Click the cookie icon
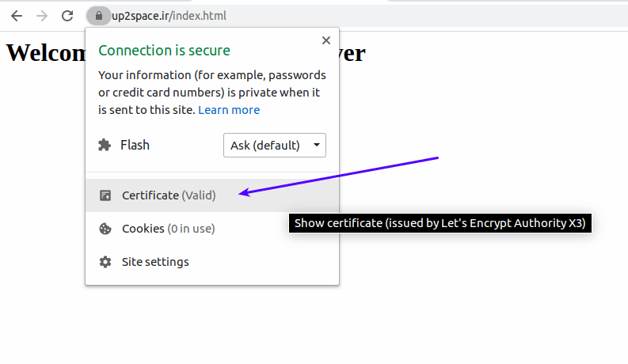628x364 pixels. coord(105,229)
